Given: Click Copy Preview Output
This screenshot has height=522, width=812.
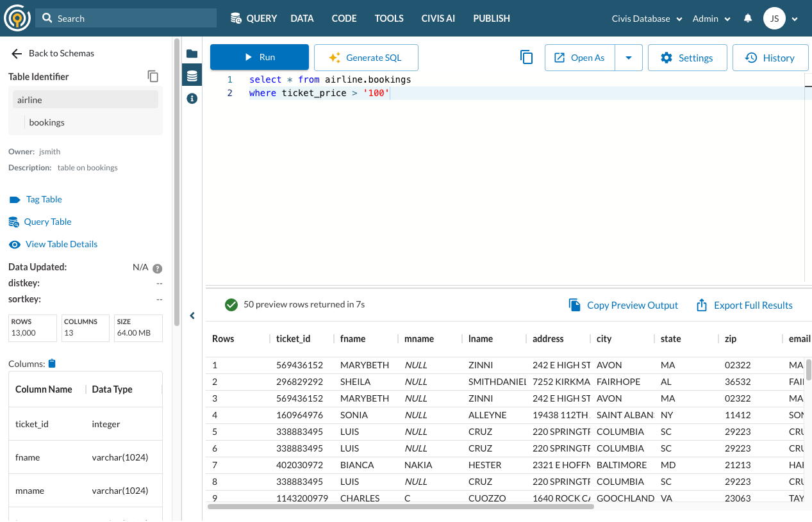Looking at the screenshot, I should click(x=624, y=305).
